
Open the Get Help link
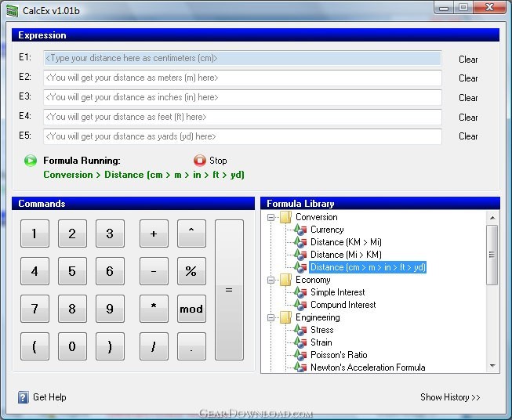click(49, 397)
